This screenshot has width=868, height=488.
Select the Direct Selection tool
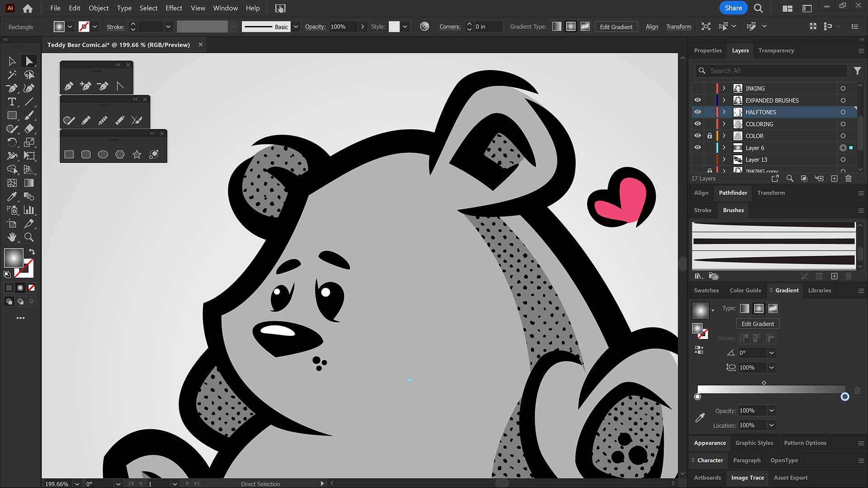[29, 61]
